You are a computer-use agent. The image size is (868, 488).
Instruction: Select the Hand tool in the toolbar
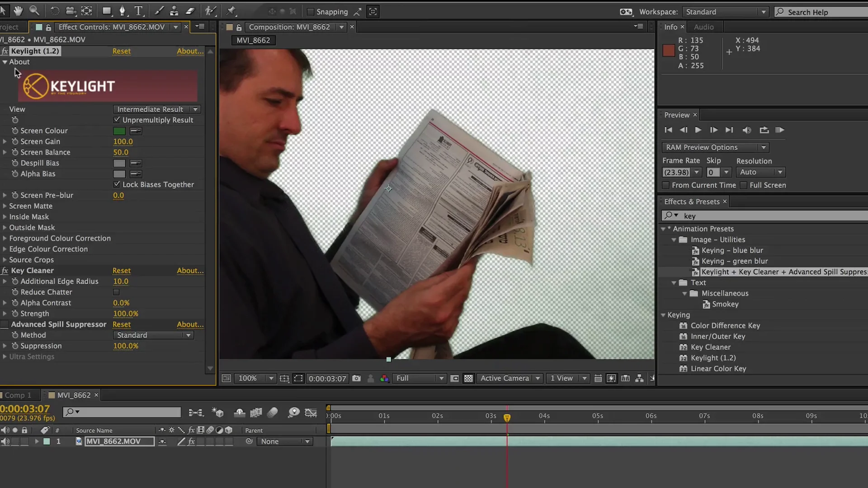pyautogui.click(x=18, y=11)
